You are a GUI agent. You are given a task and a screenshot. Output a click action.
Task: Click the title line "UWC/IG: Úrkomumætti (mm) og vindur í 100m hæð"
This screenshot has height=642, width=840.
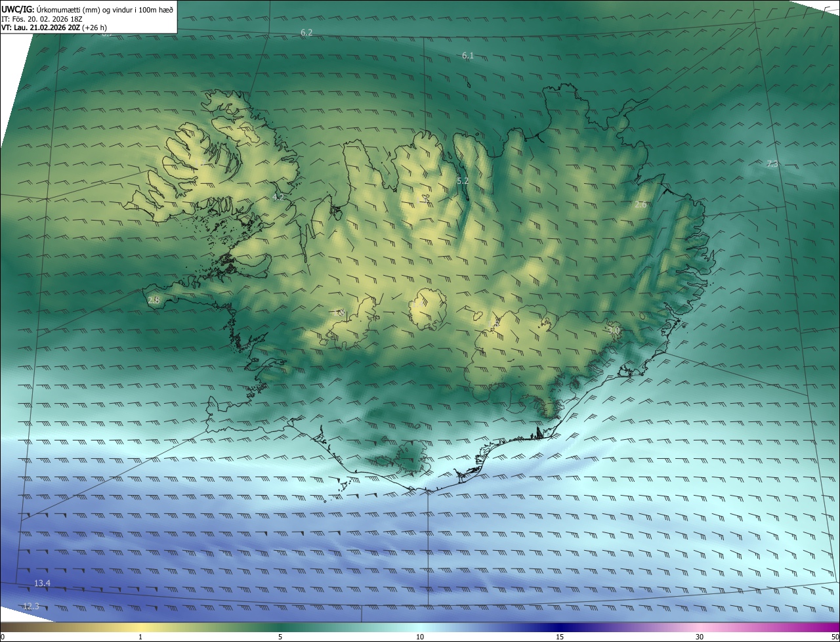point(87,10)
